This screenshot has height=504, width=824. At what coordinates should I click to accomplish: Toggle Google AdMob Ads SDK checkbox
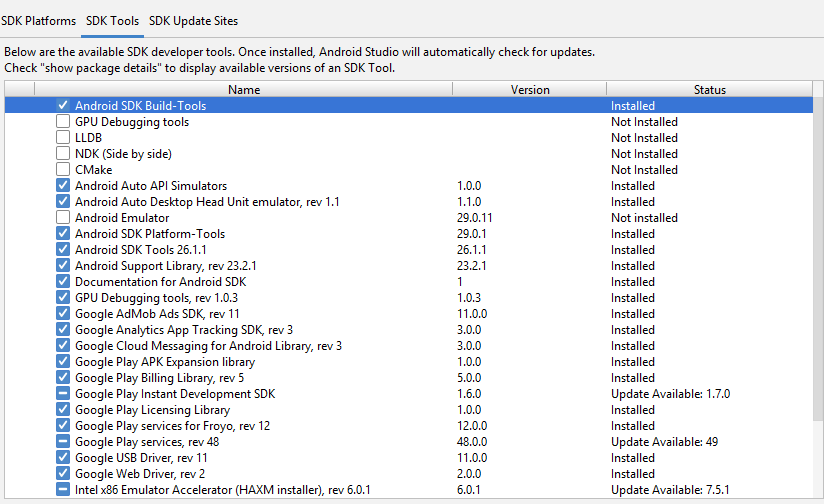[x=63, y=314]
